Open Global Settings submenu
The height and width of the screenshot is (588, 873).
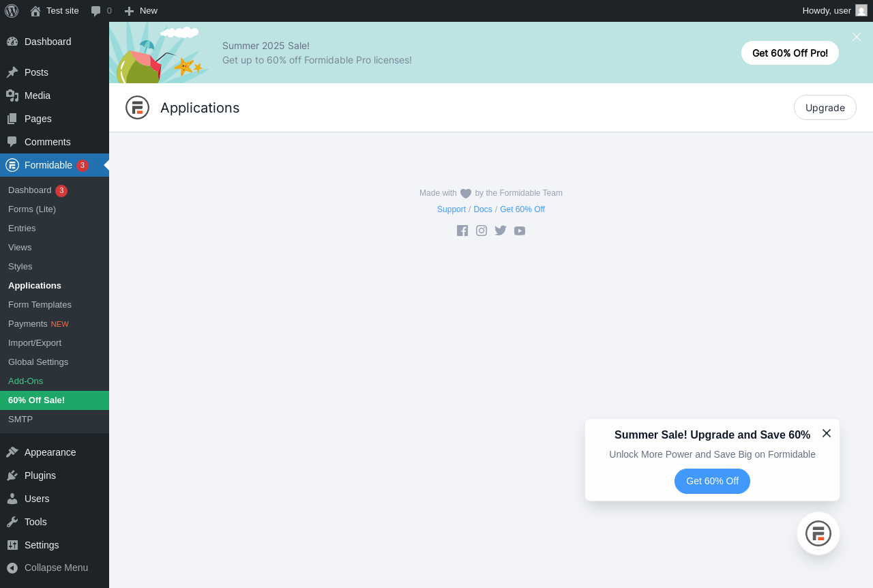tap(55, 362)
